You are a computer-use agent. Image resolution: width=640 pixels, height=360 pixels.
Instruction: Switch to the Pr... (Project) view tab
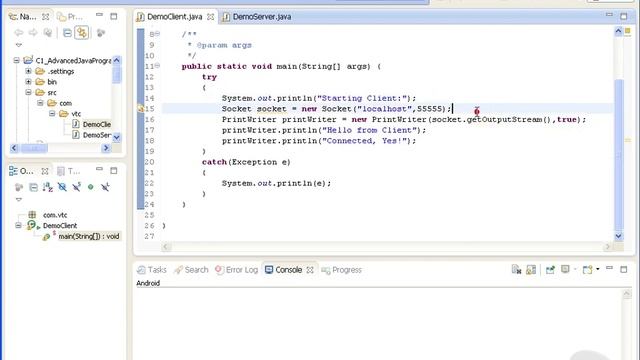(x=70, y=17)
